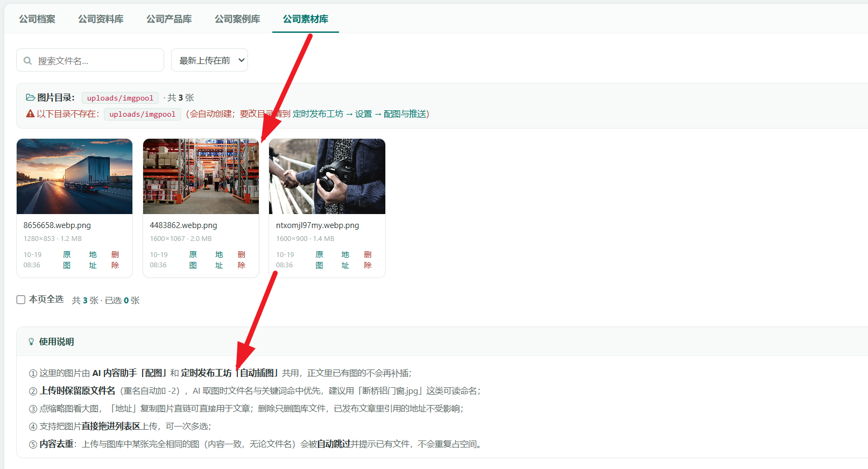Click the 上传时保留原文件名 instruction line
868x469 pixels.
point(255,391)
